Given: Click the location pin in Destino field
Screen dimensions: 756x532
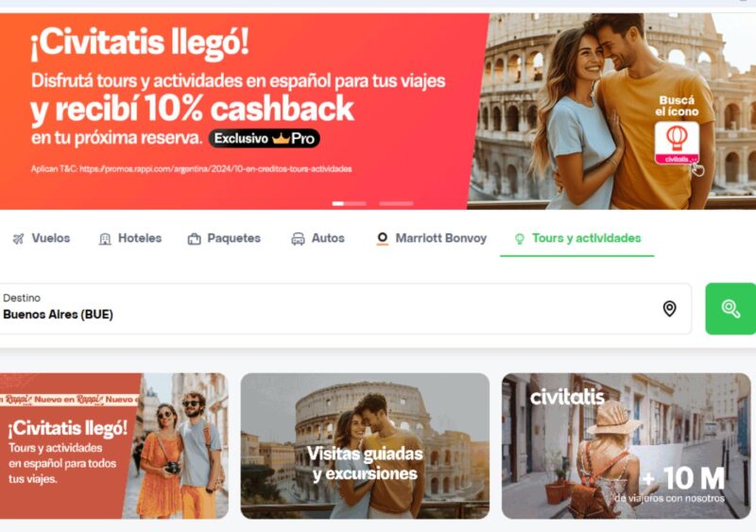Looking at the screenshot, I should [x=669, y=309].
